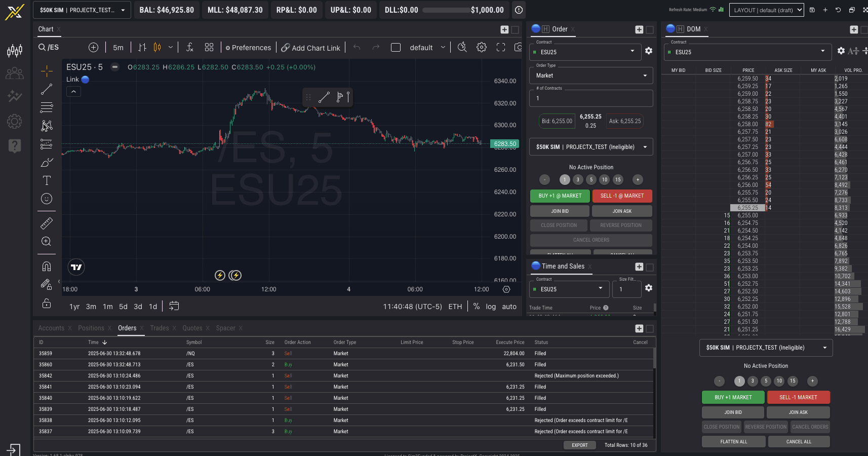Click the EXPORT button

[579, 445]
